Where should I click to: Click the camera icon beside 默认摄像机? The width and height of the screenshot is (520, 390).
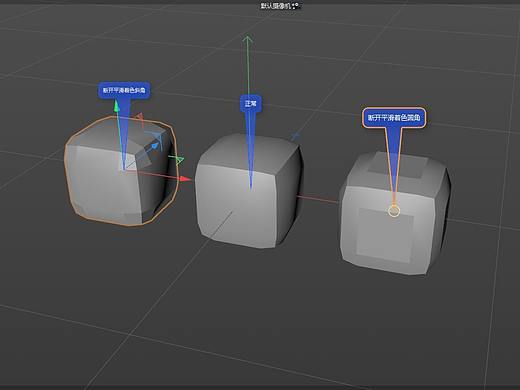click(x=296, y=6)
